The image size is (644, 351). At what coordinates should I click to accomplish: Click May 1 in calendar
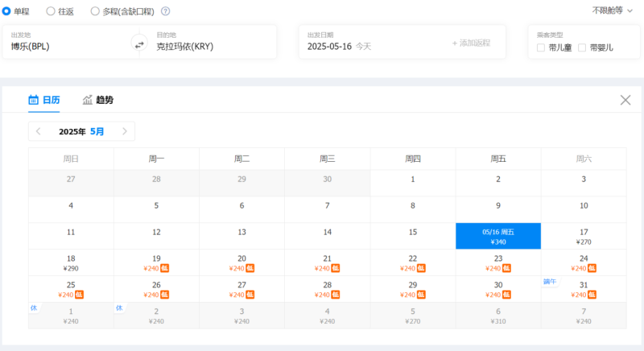(x=413, y=183)
